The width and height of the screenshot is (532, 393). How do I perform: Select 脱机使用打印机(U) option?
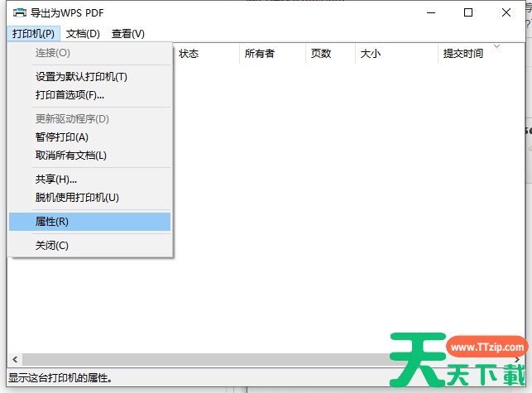[x=89, y=197]
